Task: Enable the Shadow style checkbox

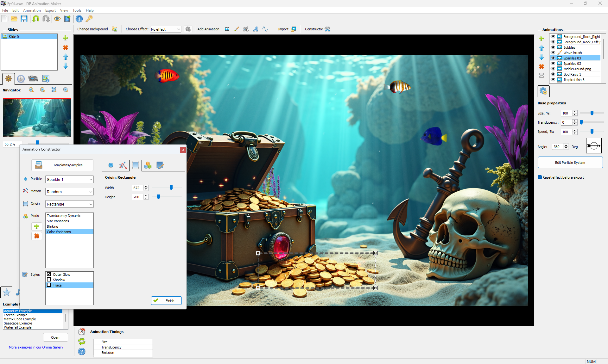Action: click(x=49, y=280)
